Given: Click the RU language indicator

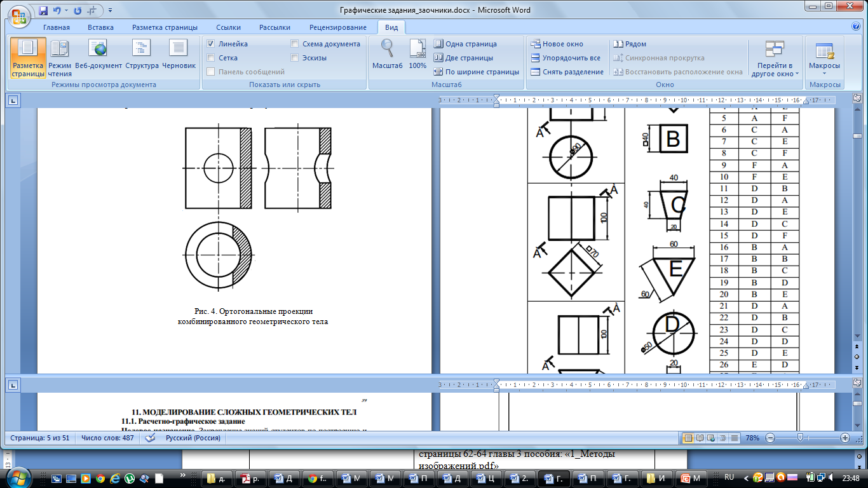Looking at the screenshot, I should click(x=729, y=477).
